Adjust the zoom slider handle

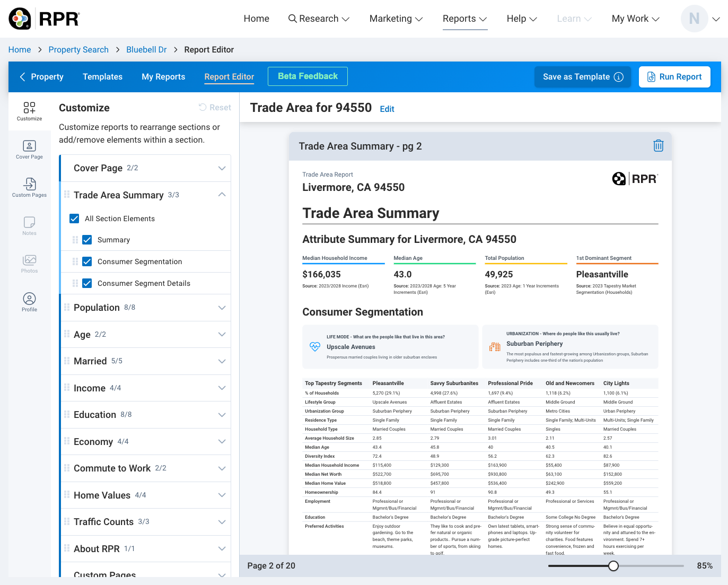613,566
